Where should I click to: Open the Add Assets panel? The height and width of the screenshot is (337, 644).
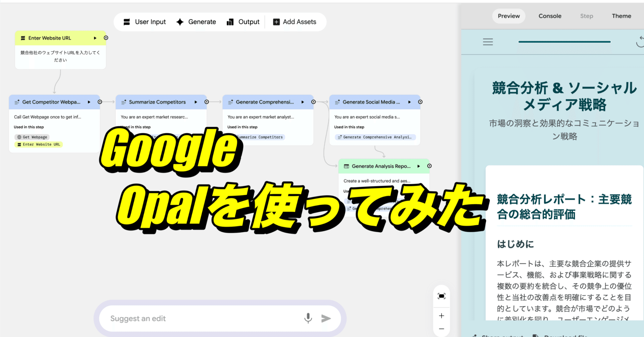click(295, 22)
